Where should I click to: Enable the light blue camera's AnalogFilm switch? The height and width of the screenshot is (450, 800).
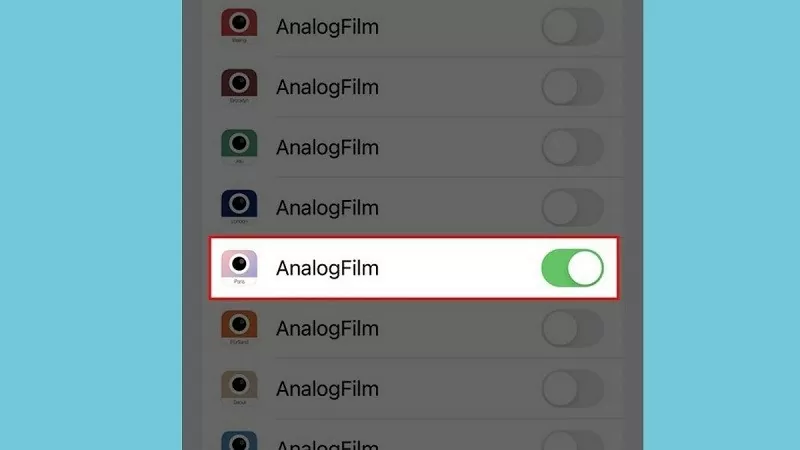(572, 441)
